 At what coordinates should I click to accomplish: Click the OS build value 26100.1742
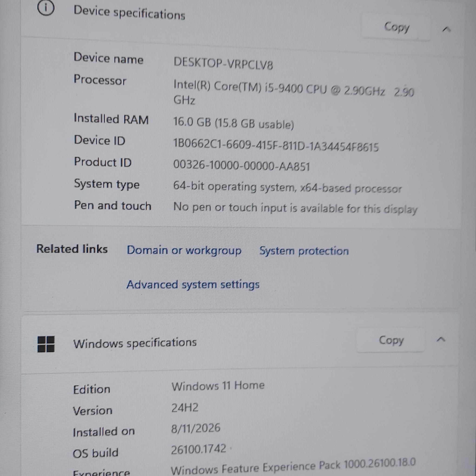(x=198, y=449)
